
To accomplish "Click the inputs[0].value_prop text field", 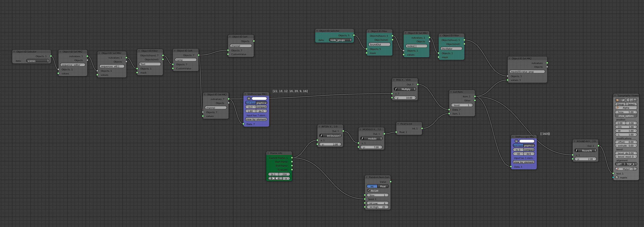I will pyautogui.click(x=527, y=72).
